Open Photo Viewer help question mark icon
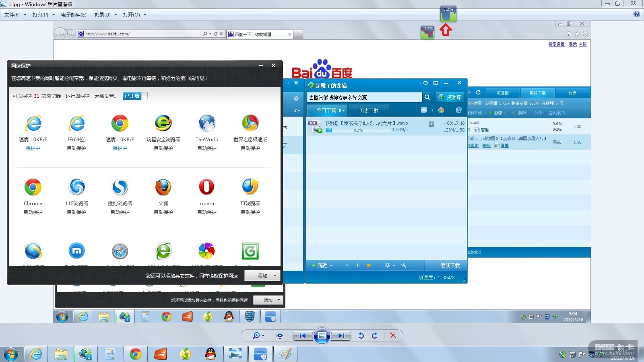 (636, 14)
